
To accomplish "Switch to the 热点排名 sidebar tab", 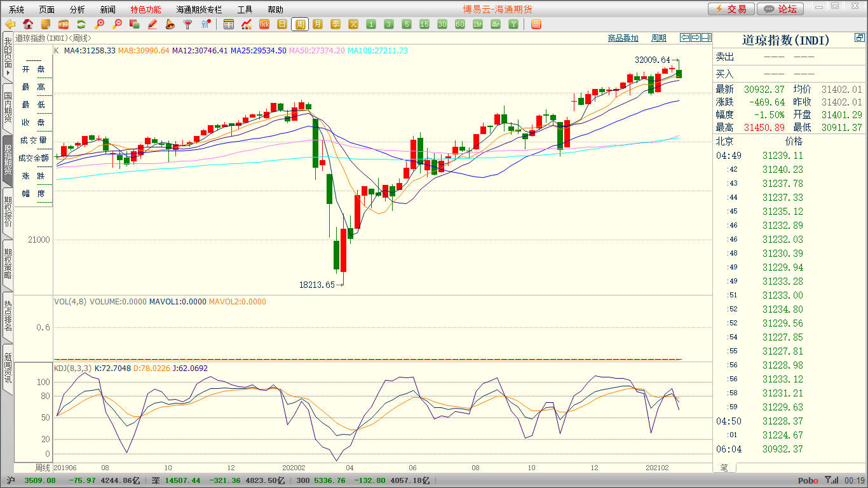I will click(x=8, y=316).
